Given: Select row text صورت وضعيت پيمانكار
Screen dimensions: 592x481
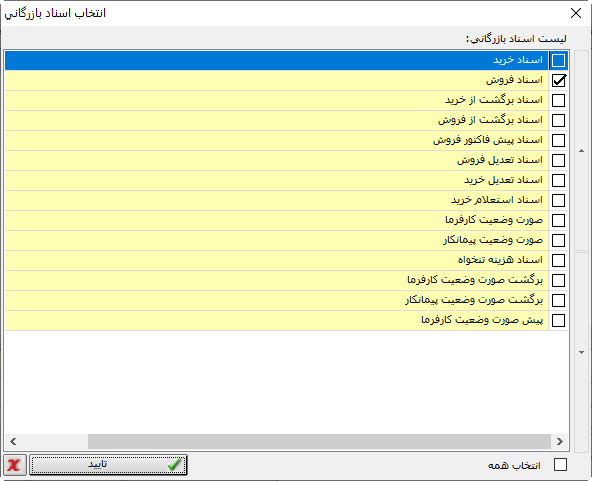Looking at the screenshot, I should [x=493, y=240].
